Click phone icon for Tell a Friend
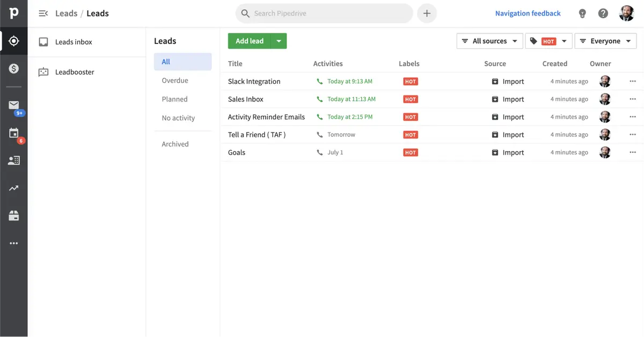 click(x=320, y=135)
